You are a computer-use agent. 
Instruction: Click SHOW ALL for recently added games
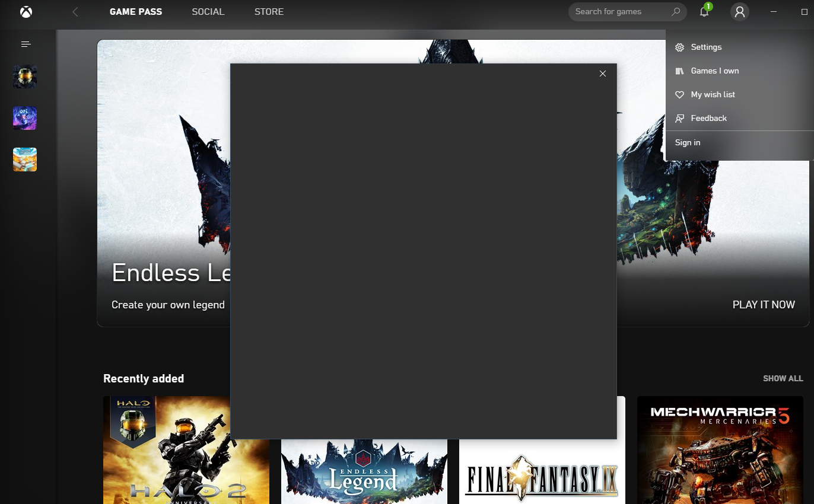pyautogui.click(x=783, y=378)
